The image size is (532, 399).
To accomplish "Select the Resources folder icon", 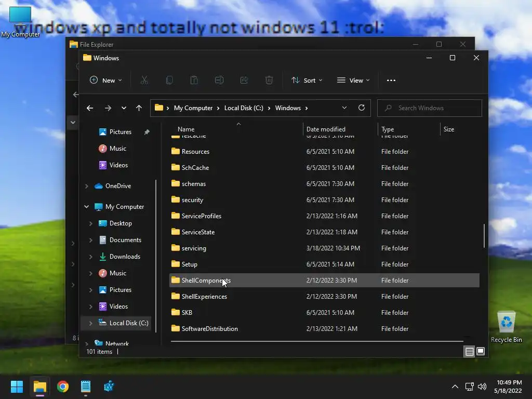I will tap(176, 151).
